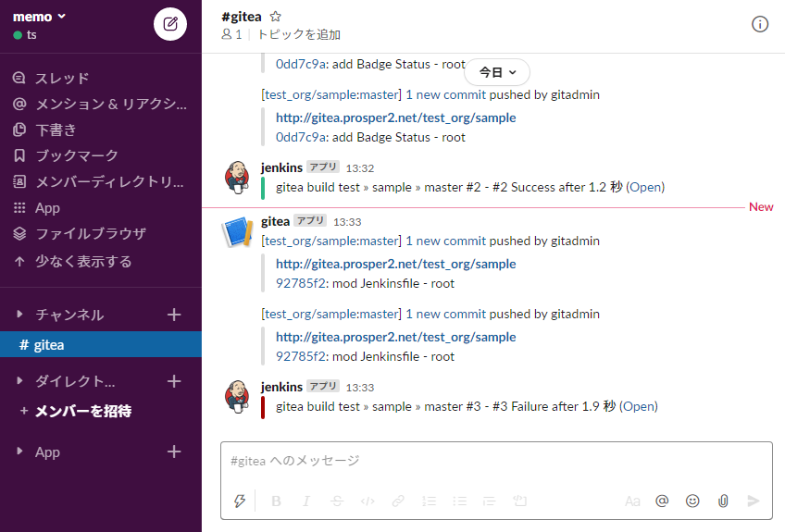Screen dimensions: 785x532
Task: Toggle italic formatting in composer
Action: pyautogui.click(x=305, y=501)
